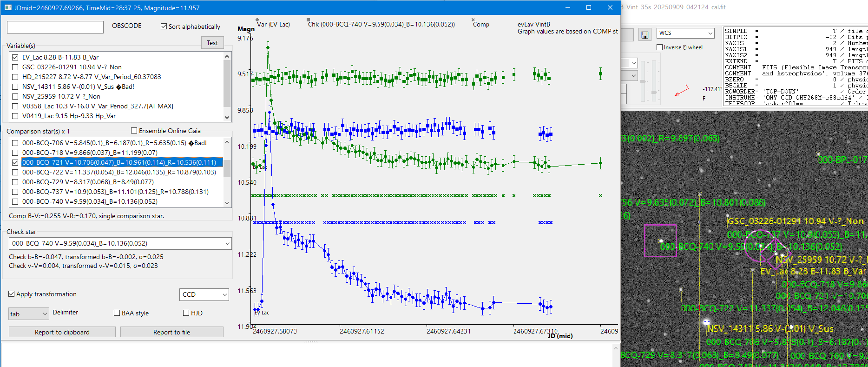The height and width of the screenshot is (367, 868).
Task: Click the Comparison star list scroll-up arrow
Action: tap(227, 141)
